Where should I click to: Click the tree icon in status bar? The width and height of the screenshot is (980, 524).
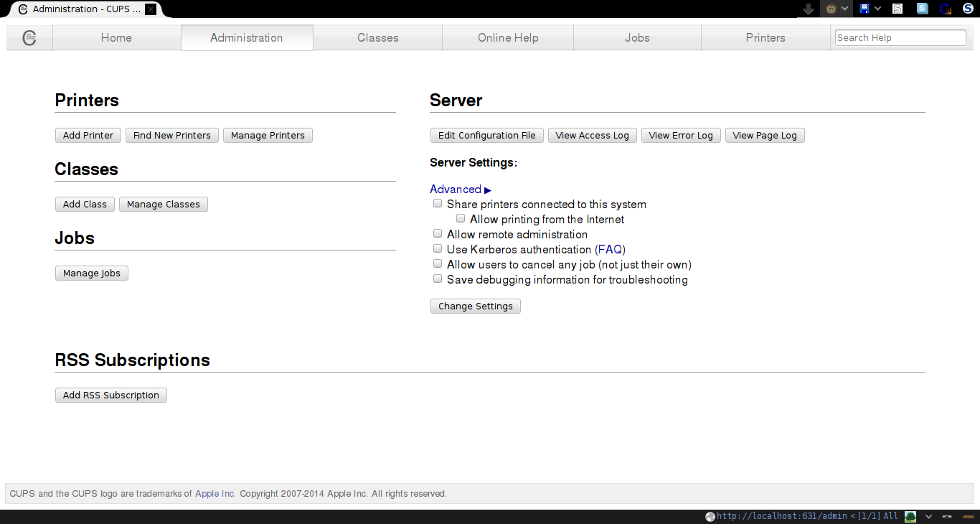pyautogui.click(x=910, y=516)
